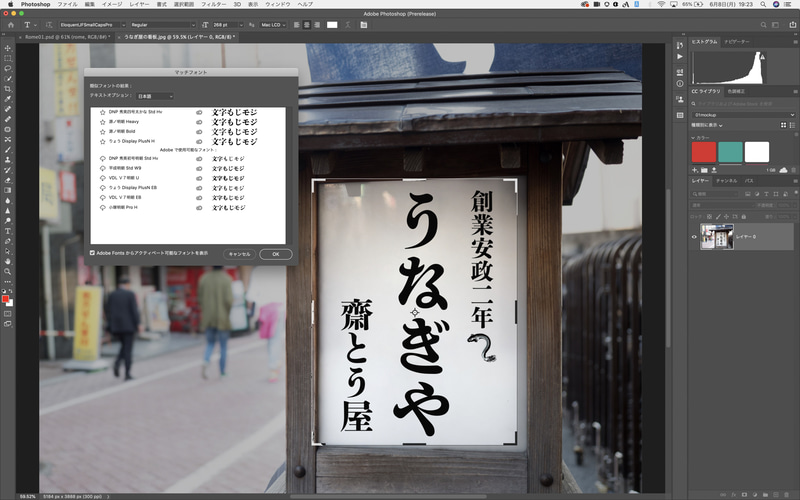Star the 源ノ明朝 Heavy font

tap(103, 122)
